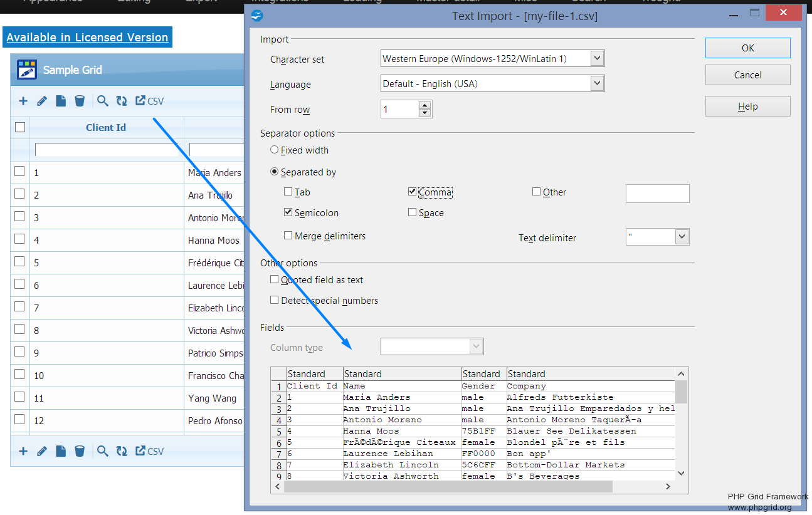Click the trash delete icon in top grid toolbar
Viewport: 812px width, 515px height.
(80, 101)
